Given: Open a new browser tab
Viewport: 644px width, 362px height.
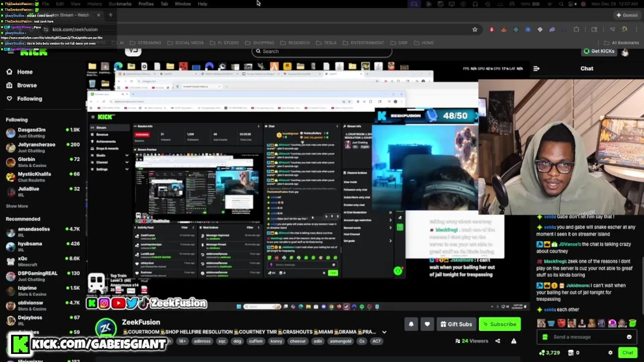Looking at the screenshot, I should 110,15.
